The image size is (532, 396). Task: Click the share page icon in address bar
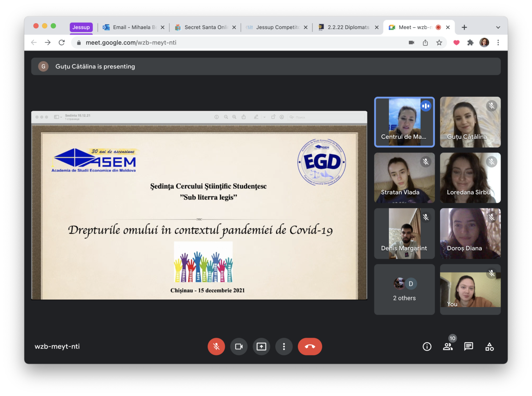(425, 43)
